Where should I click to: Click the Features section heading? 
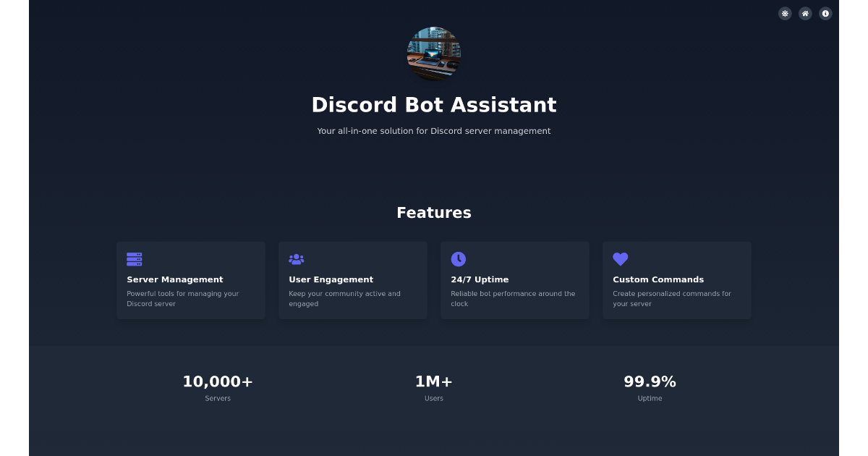pyautogui.click(x=434, y=212)
